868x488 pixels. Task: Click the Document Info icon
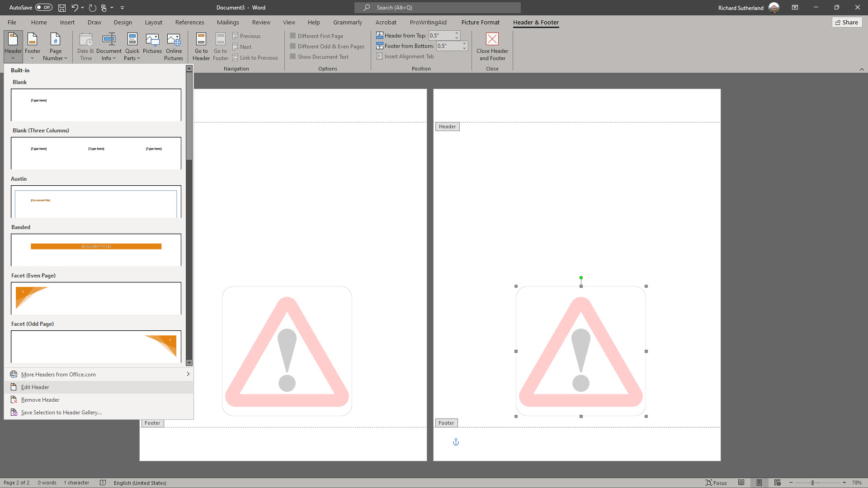tap(109, 47)
